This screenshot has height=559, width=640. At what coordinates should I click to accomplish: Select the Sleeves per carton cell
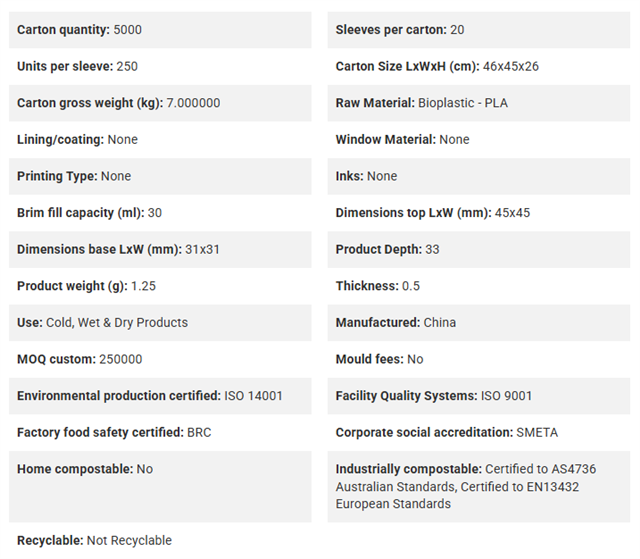pos(479,30)
